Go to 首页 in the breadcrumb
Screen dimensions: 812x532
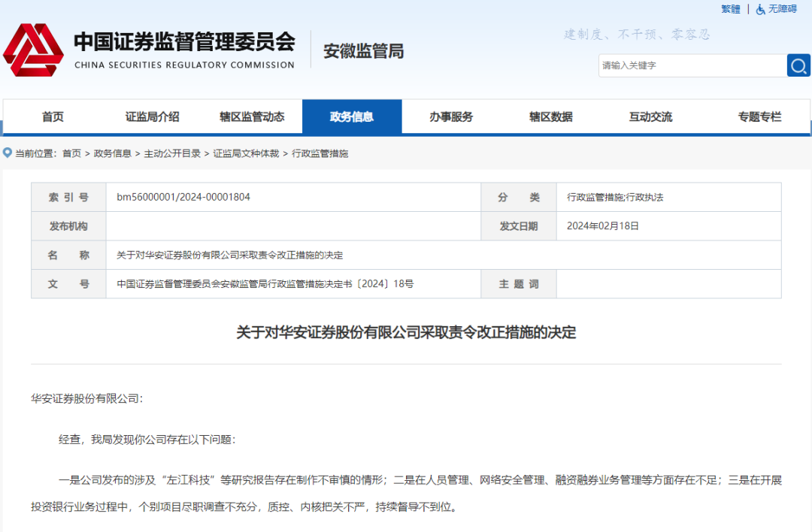(71, 154)
